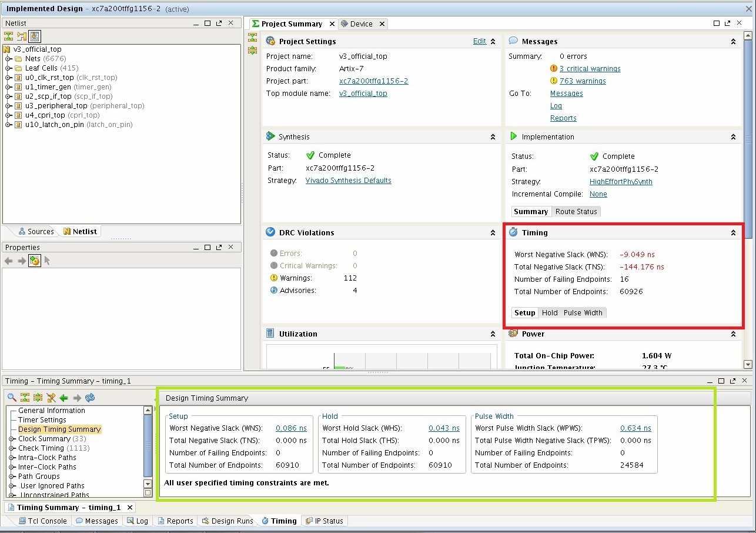
Task: Expand Clock Summary tree node
Action: (12, 439)
